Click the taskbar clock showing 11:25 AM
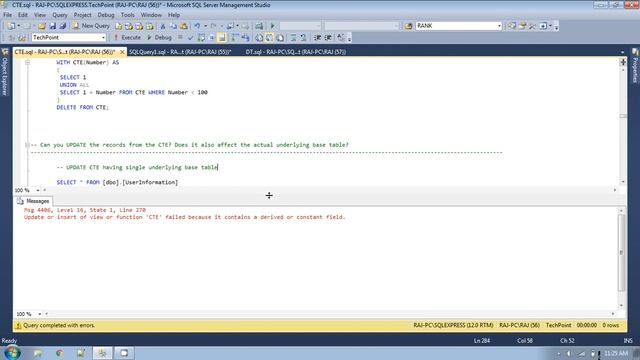The width and height of the screenshot is (640, 360). tap(616, 353)
